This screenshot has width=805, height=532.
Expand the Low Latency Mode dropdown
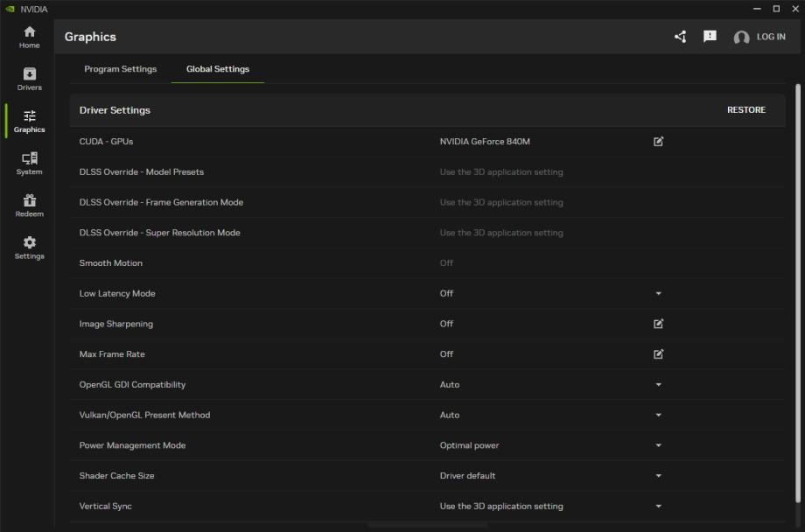(x=659, y=294)
